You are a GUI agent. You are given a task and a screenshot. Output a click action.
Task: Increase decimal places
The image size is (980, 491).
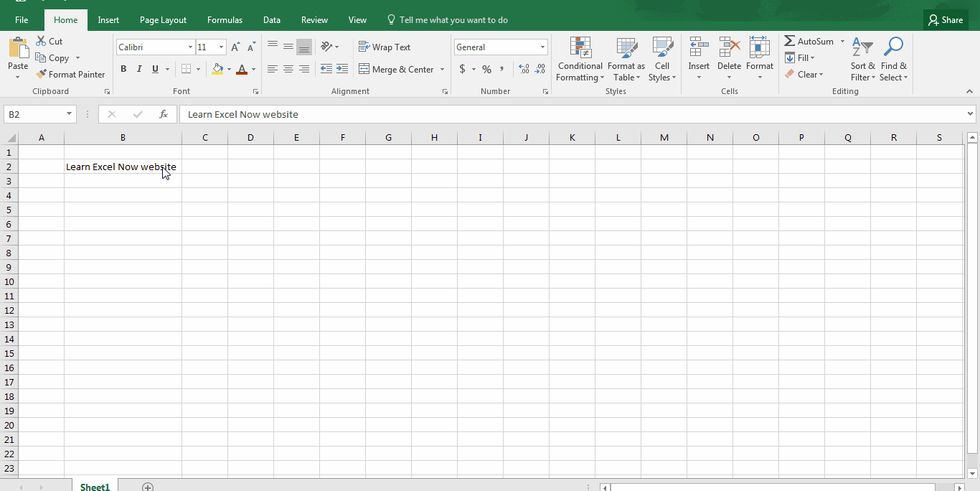point(524,69)
